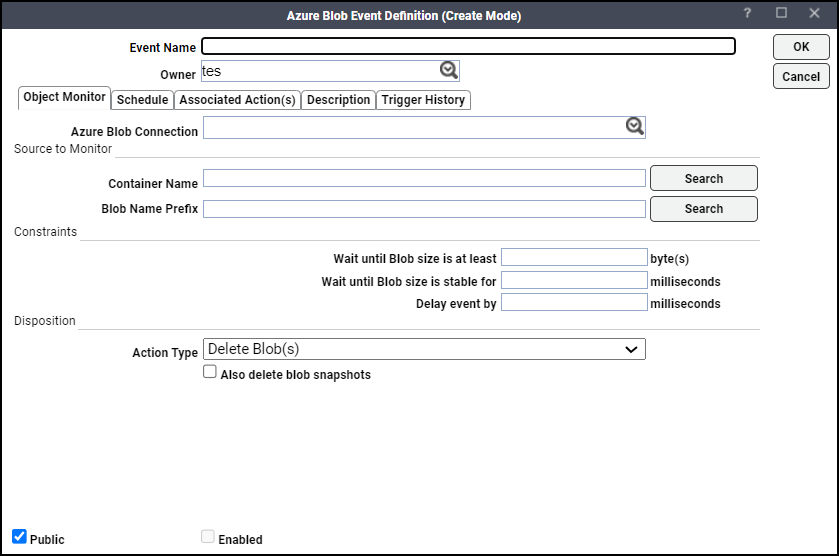Open the Owner lookup search icon
Image resolution: width=839 pixels, height=556 pixels.
[x=448, y=70]
